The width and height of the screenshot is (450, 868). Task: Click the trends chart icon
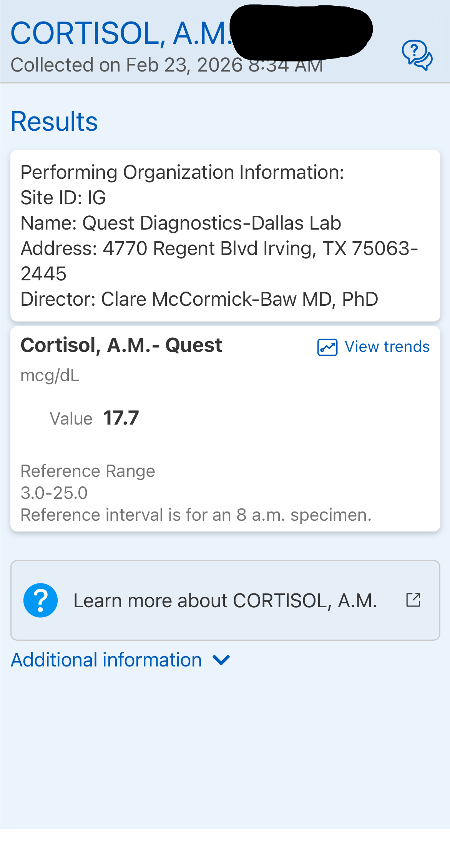click(327, 347)
